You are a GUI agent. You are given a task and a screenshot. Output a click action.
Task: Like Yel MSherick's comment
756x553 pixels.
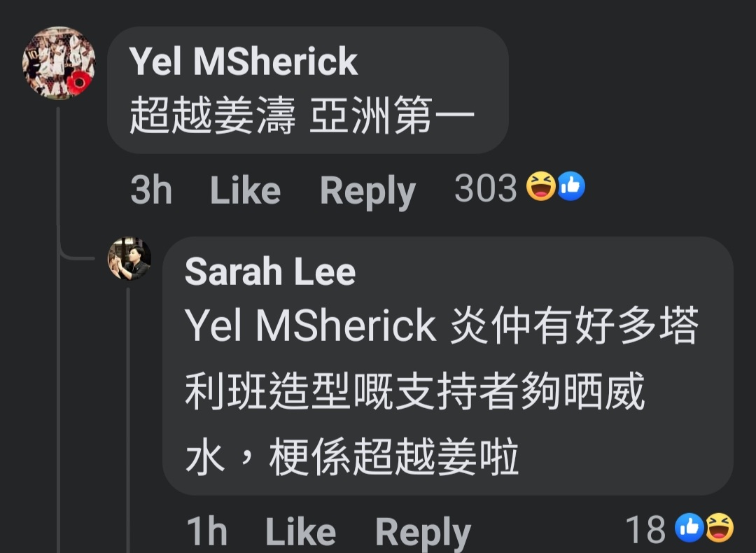246,190
